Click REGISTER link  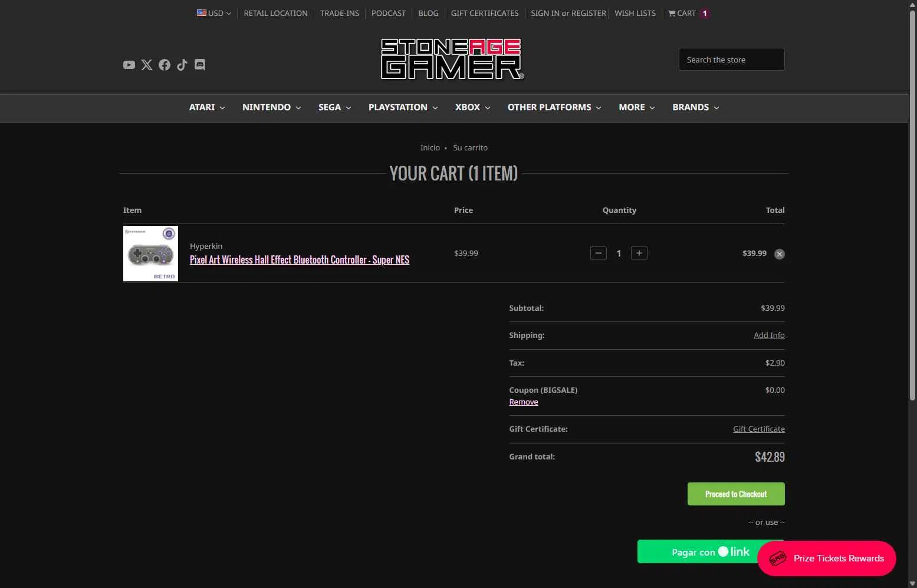tap(589, 13)
